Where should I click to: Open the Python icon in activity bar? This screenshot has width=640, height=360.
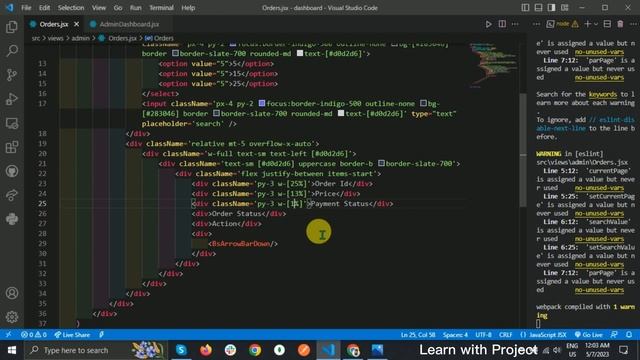(12, 219)
